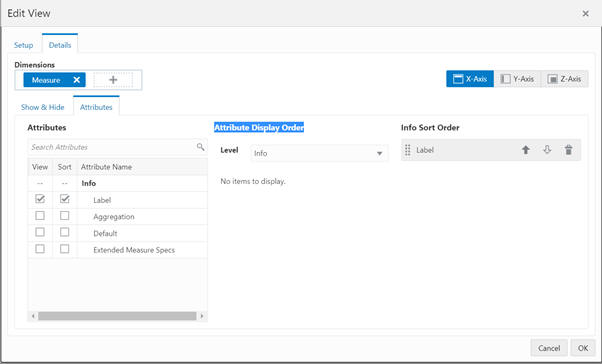
Task: Check the Sort checkbox for Aggregation
Action: tap(64, 215)
